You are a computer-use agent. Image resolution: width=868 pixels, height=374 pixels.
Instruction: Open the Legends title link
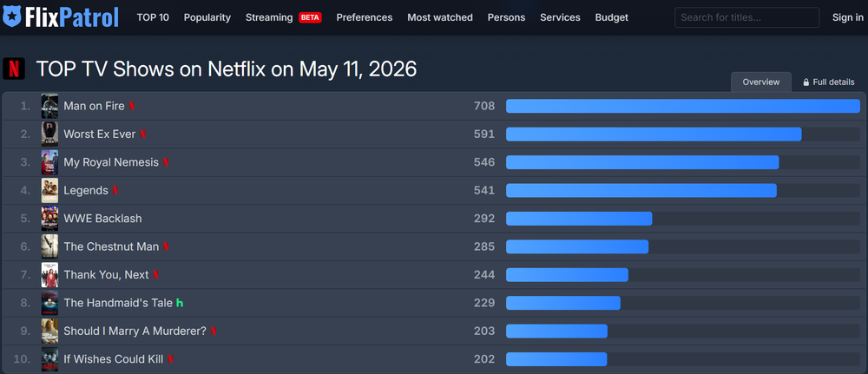pyautogui.click(x=86, y=190)
